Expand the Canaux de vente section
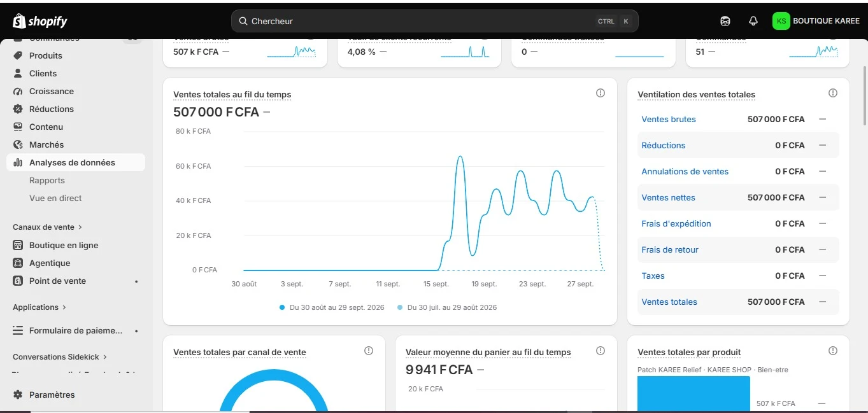The image size is (868, 413). (48, 227)
